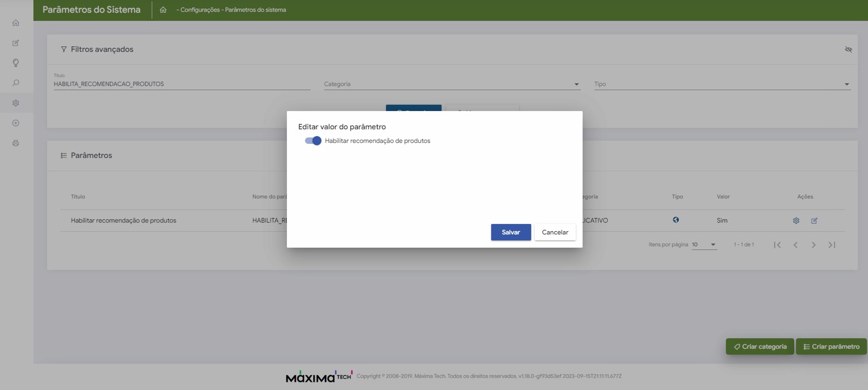The height and width of the screenshot is (390, 868).
Task: Open the Itens por página dropdown
Action: pos(704,245)
